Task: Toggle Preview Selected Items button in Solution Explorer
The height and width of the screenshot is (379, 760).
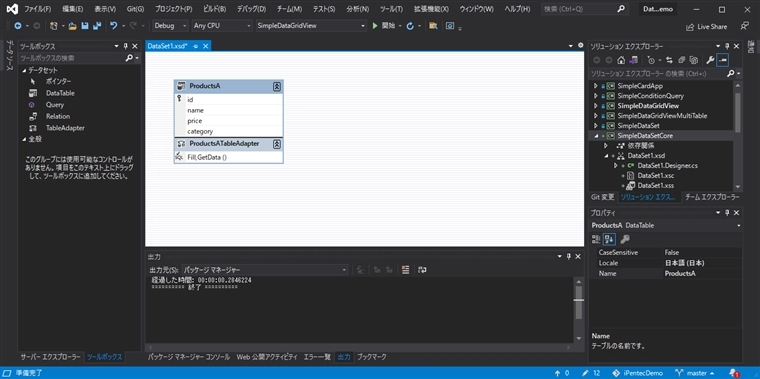Action: 723,60
